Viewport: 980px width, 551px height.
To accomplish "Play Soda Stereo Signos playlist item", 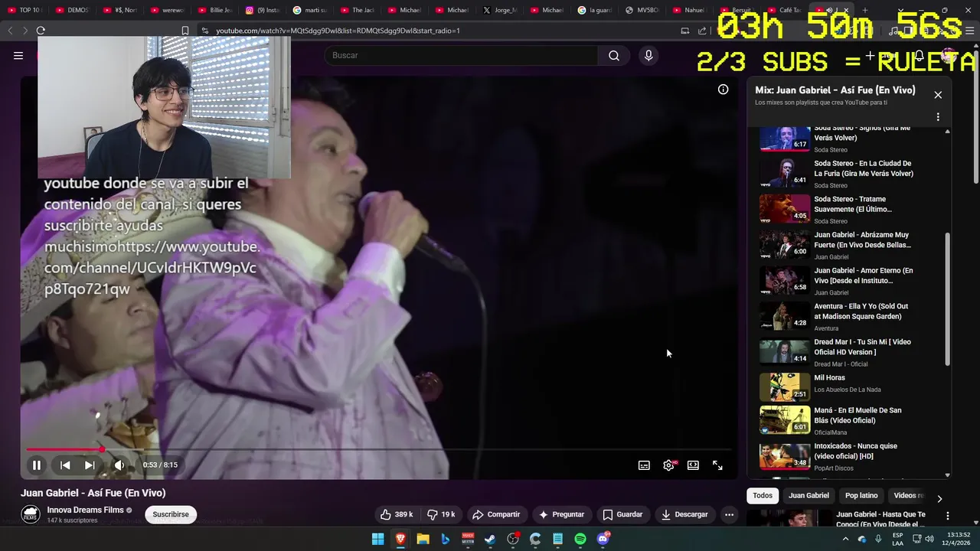I will [x=847, y=140].
